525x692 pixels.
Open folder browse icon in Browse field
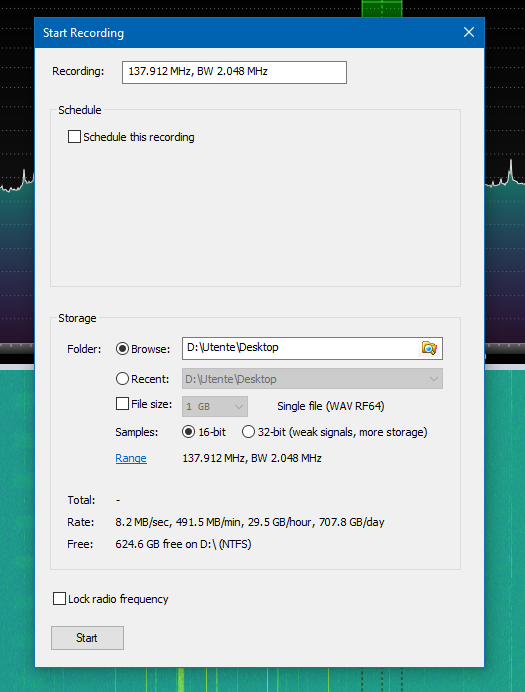pyautogui.click(x=429, y=348)
